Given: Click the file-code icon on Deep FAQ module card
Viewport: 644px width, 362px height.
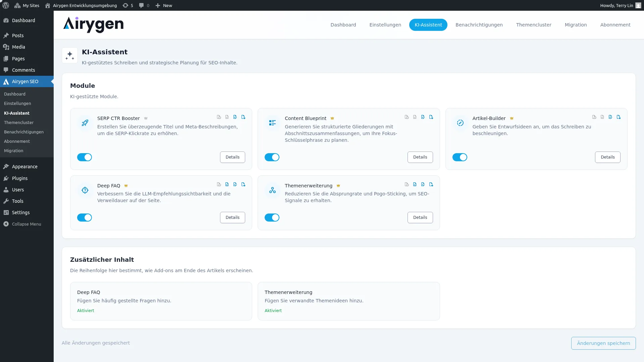Looking at the screenshot, I should coord(227,184).
